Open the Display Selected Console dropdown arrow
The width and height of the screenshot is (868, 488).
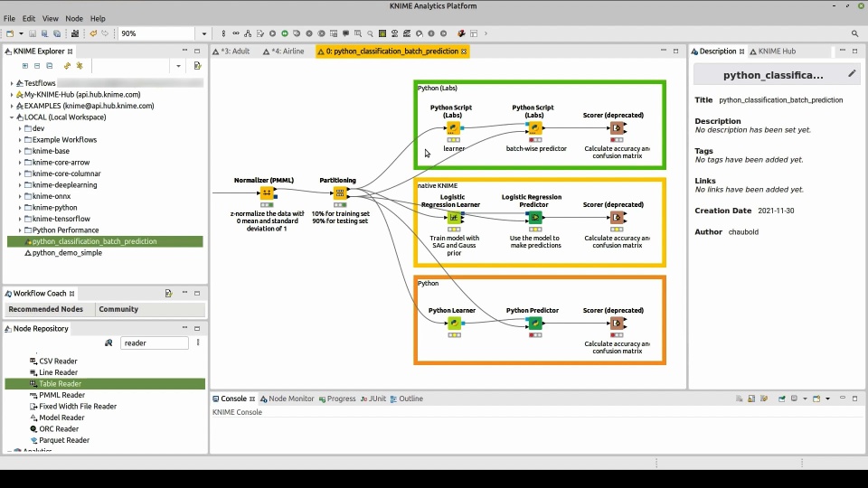point(805,399)
